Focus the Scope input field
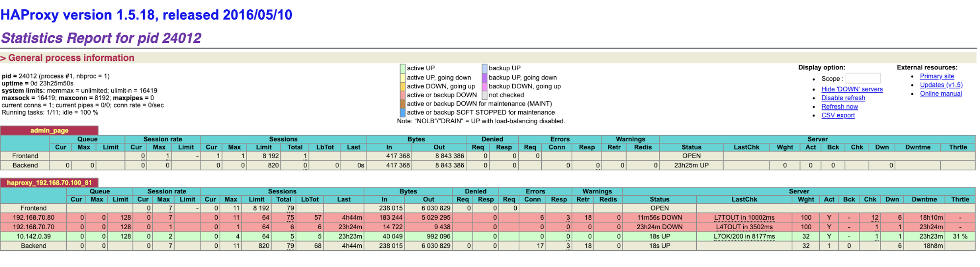Image resolution: width=980 pixels, height=267 pixels. (863, 79)
